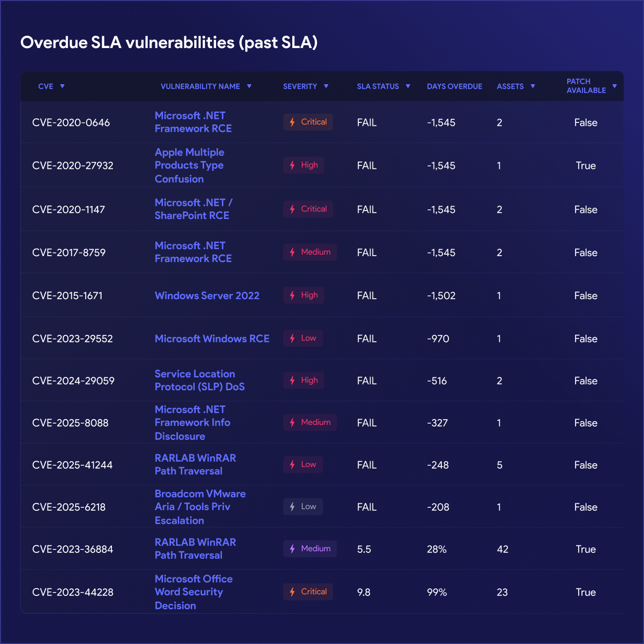This screenshot has height=644, width=644.
Task: Select the CVE-2020-1147 cell
Action: point(68,210)
